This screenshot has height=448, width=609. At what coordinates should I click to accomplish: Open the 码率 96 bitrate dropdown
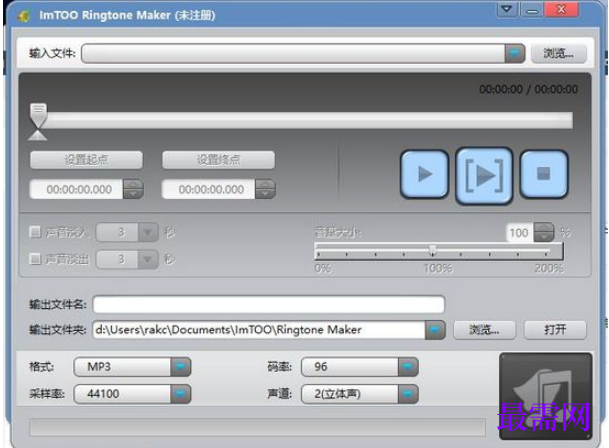[x=408, y=367]
